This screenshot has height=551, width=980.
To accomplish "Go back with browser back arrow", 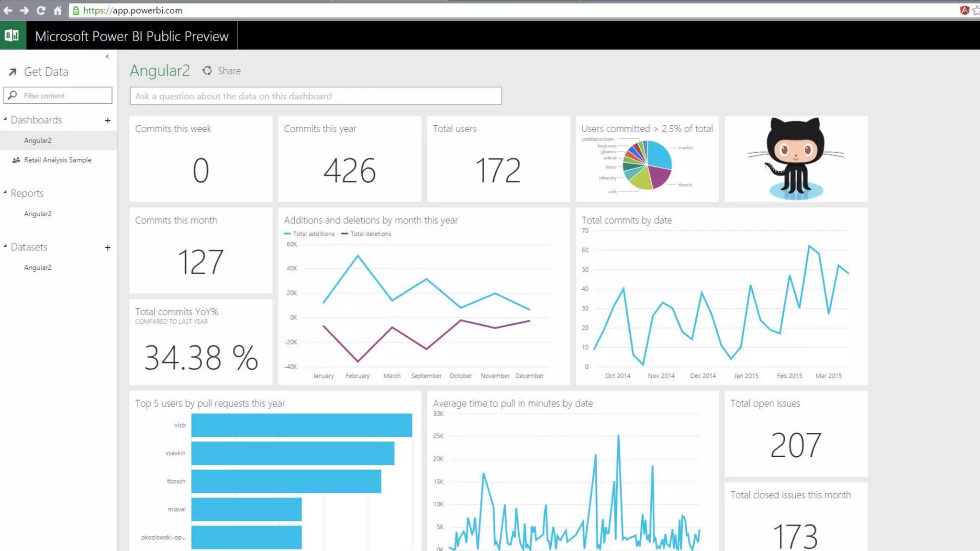I will 8,10.
